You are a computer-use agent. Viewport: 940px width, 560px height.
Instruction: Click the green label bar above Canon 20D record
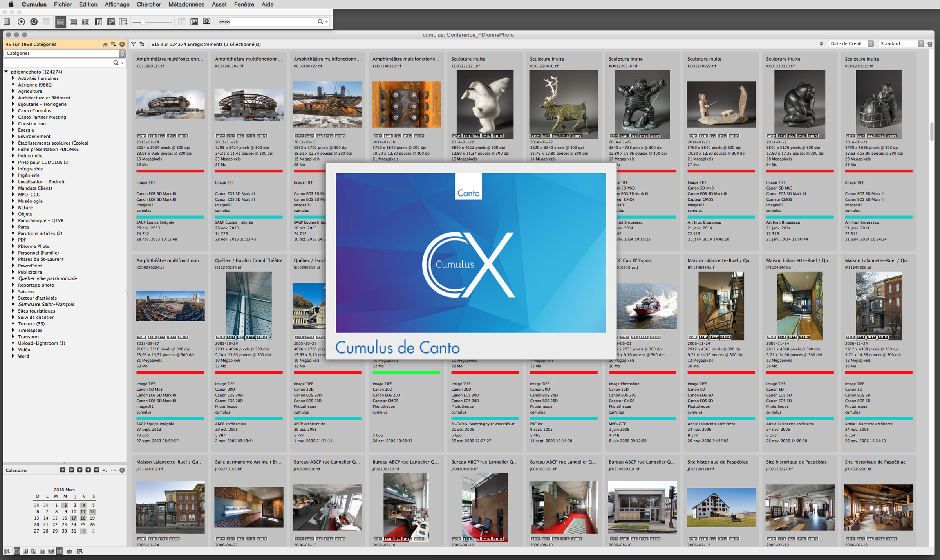tap(406, 372)
